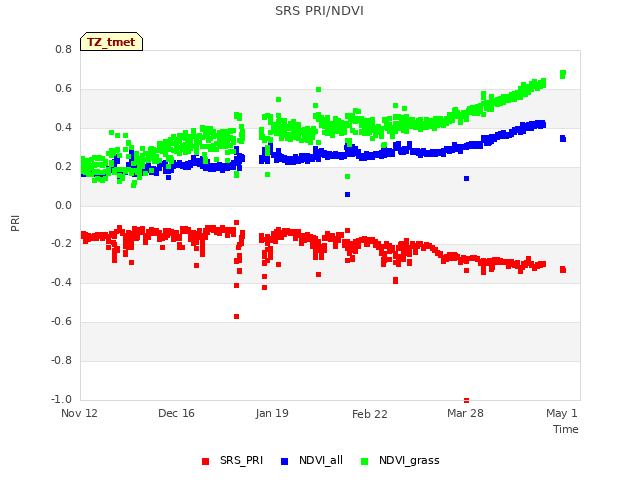Click the -0.6 y-axis tick label
This screenshot has height=480, width=640.
tap(61, 322)
